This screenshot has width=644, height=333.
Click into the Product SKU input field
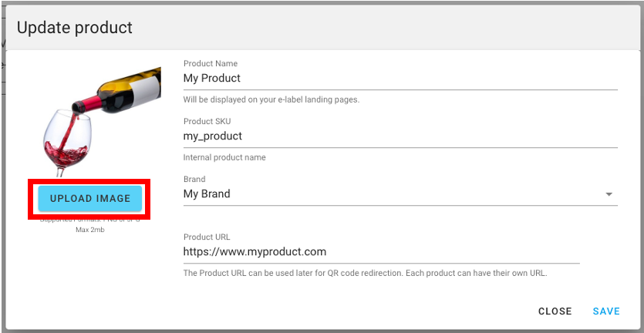pyautogui.click(x=400, y=136)
